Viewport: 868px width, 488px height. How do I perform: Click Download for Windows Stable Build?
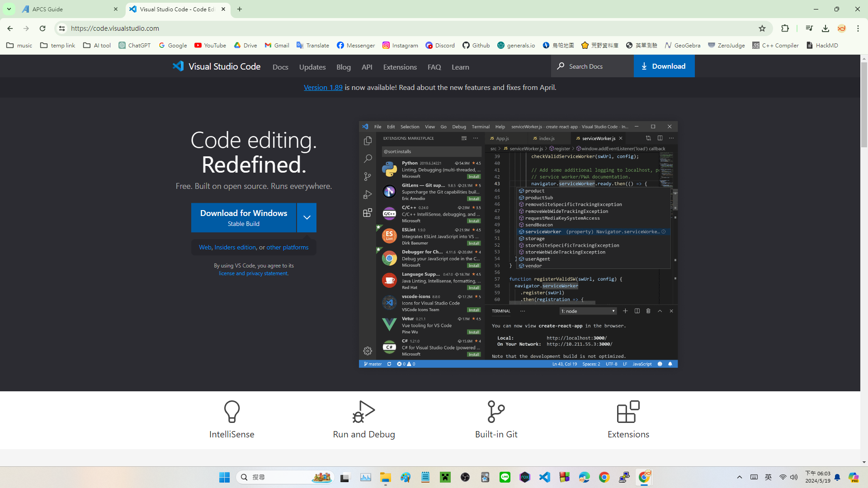click(243, 217)
